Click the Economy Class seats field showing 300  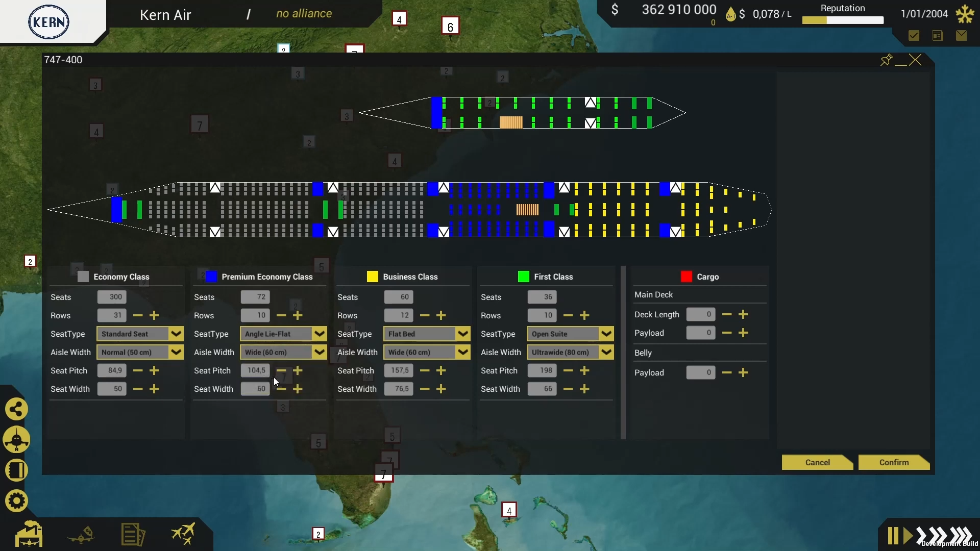point(112,297)
